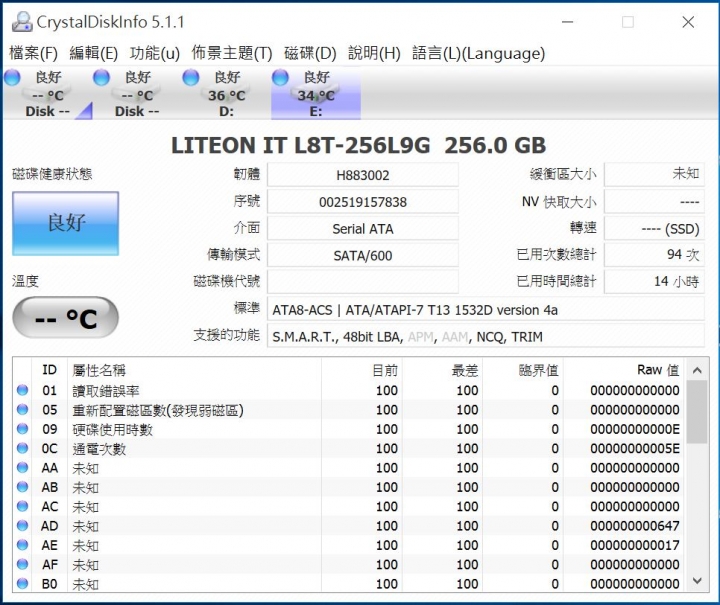Image resolution: width=720 pixels, height=605 pixels.
Task: Click the empty 磁碟機代號 drive letter field
Action: pyautogui.click(x=363, y=282)
